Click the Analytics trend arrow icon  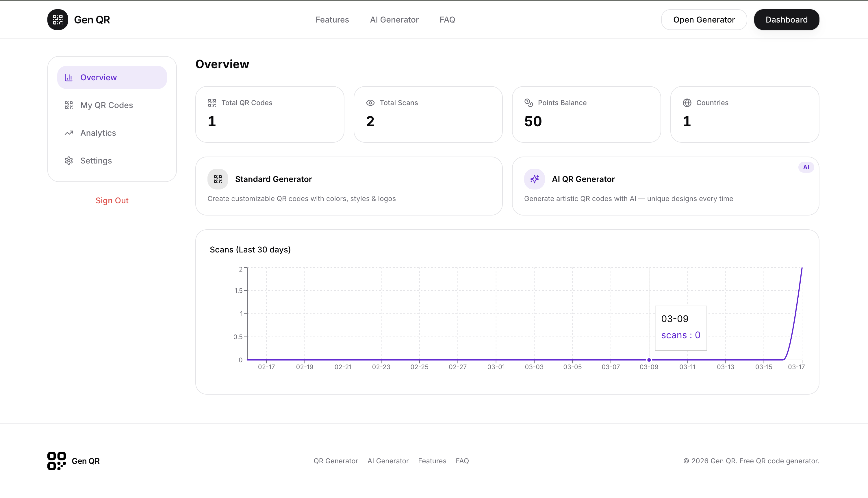coord(69,133)
